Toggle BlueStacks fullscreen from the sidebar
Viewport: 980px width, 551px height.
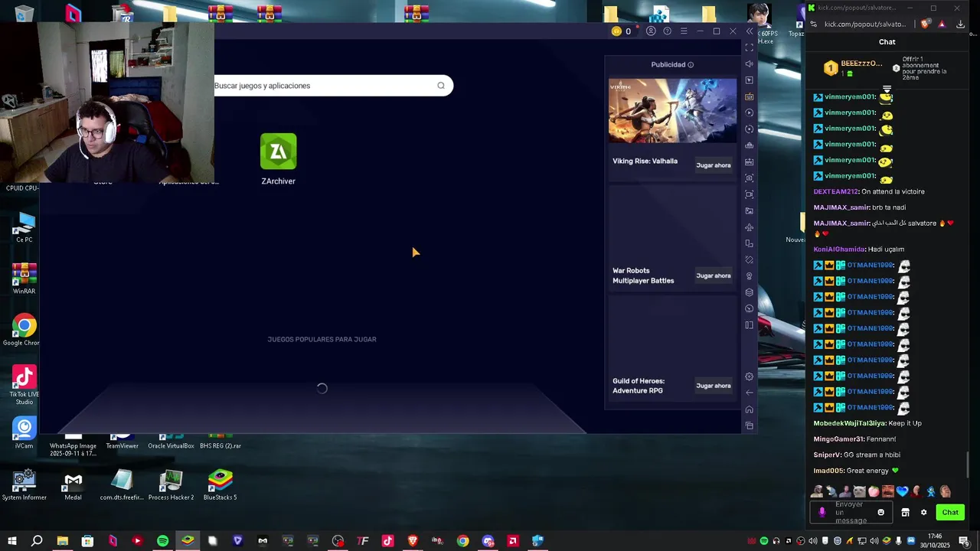(749, 47)
